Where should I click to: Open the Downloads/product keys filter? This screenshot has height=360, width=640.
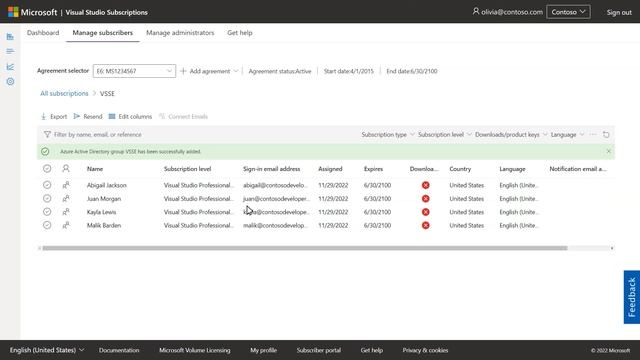[511, 134]
